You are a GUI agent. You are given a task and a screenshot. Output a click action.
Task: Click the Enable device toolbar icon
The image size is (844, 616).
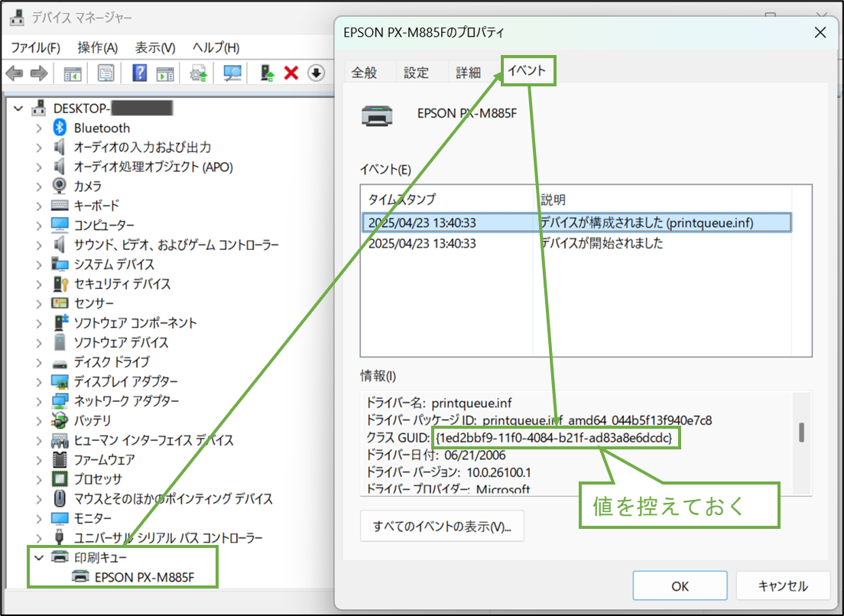pyautogui.click(x=267, y=73)
